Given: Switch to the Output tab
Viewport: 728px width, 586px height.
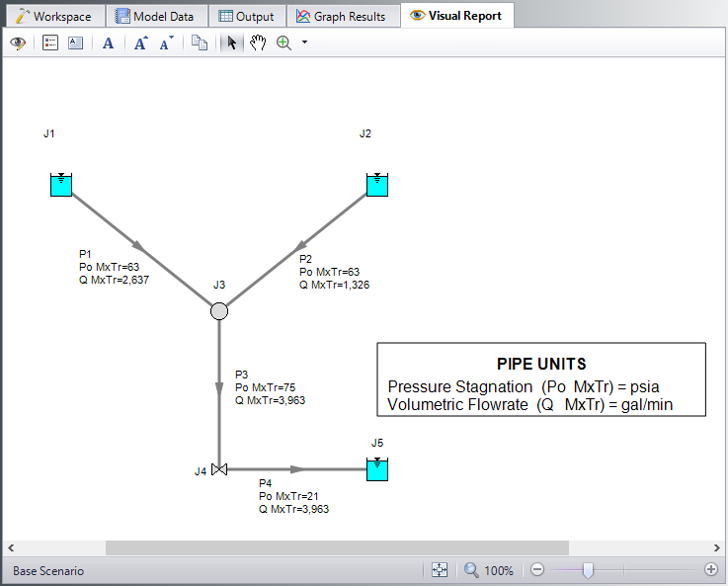Looking at the screenshot, I should click(x=247, y=16).
